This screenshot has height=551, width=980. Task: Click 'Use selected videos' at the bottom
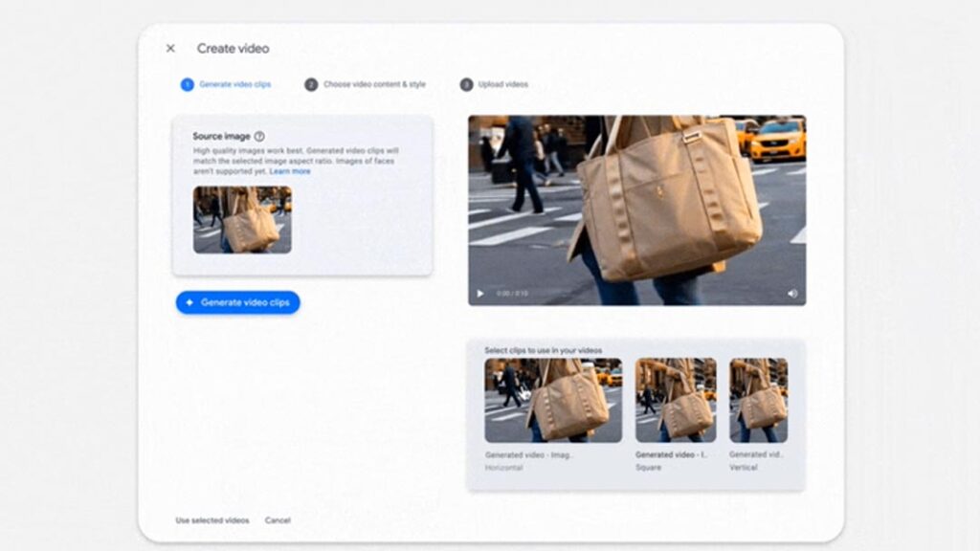[x=212, y=520]
